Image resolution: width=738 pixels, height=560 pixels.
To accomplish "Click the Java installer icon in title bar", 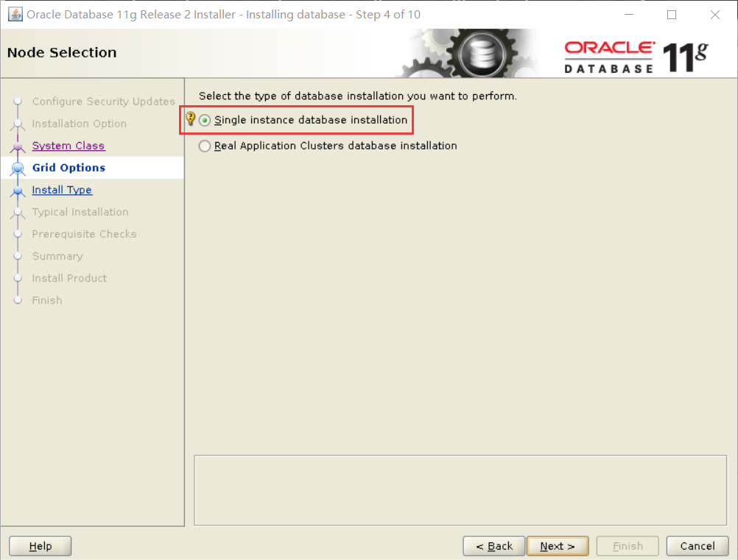I will [15, 15].
